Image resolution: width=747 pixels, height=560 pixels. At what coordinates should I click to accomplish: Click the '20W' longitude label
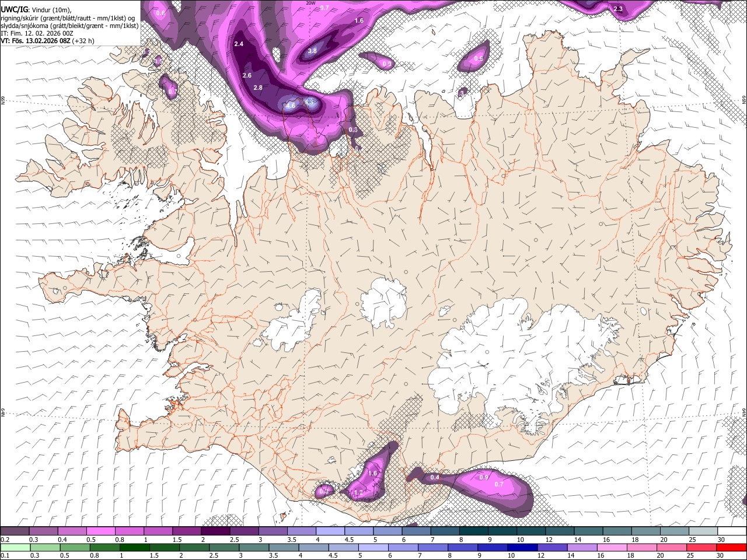(311, 2)
